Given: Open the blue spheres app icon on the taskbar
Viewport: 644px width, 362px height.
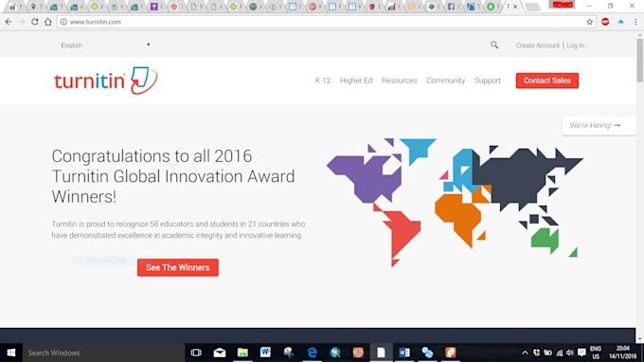Looking at the screenshot, I should [427, 353].
